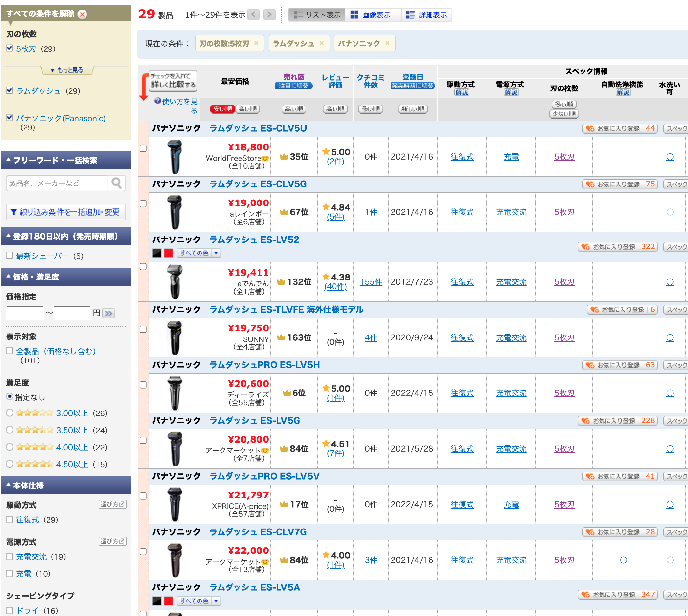Sort price by 高い順
The height and width of the screenshot is (616, 688).
coord(247,109)
